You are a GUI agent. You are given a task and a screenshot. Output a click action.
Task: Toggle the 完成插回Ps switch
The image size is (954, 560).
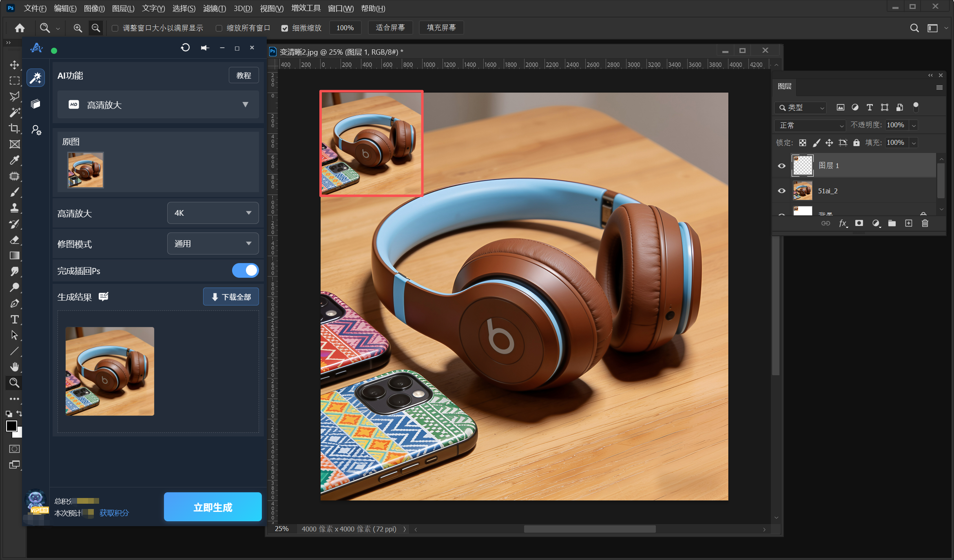(245, 270)
